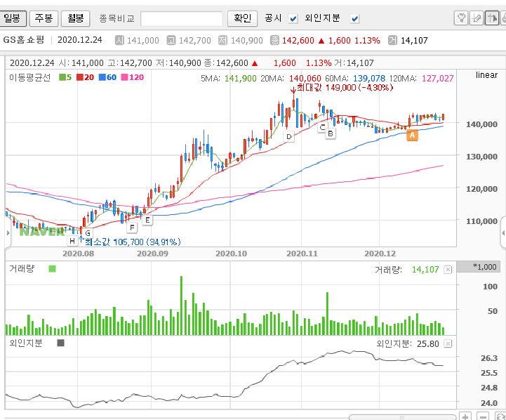
Task: Click the 거래량 value 14,107 in volume panel
Action: click(425, 269)
